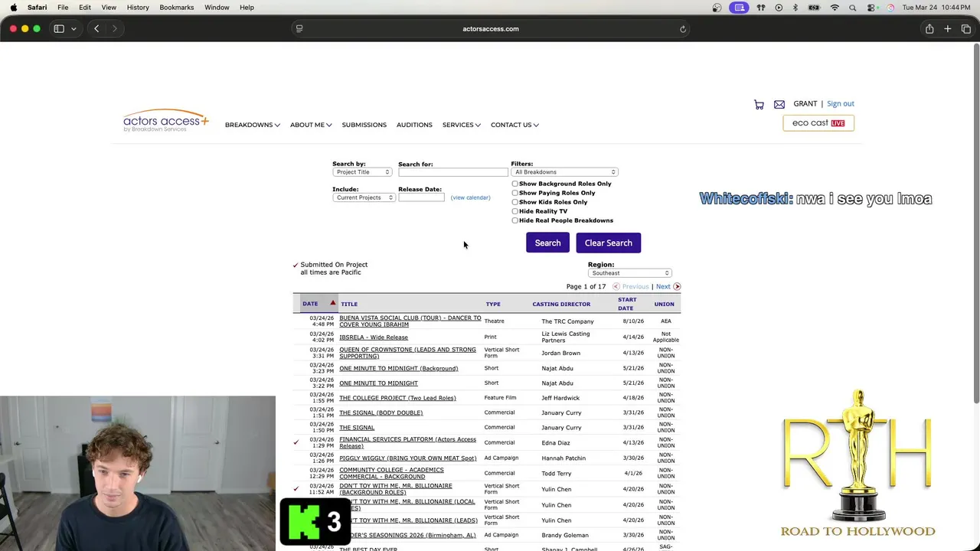Reload the page with the refresh icon

pyautogui.click(x=683, y=29)
